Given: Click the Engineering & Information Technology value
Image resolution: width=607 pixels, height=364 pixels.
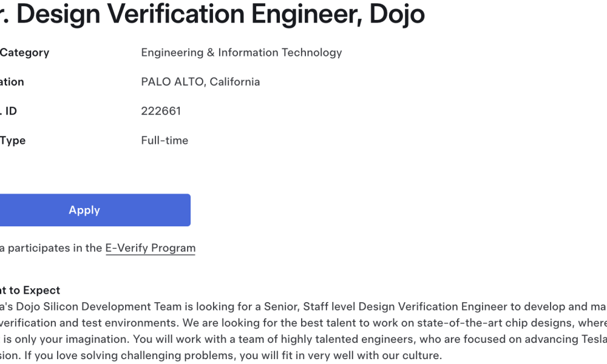Looking at the screenshot, I should [x=242, y=53].
